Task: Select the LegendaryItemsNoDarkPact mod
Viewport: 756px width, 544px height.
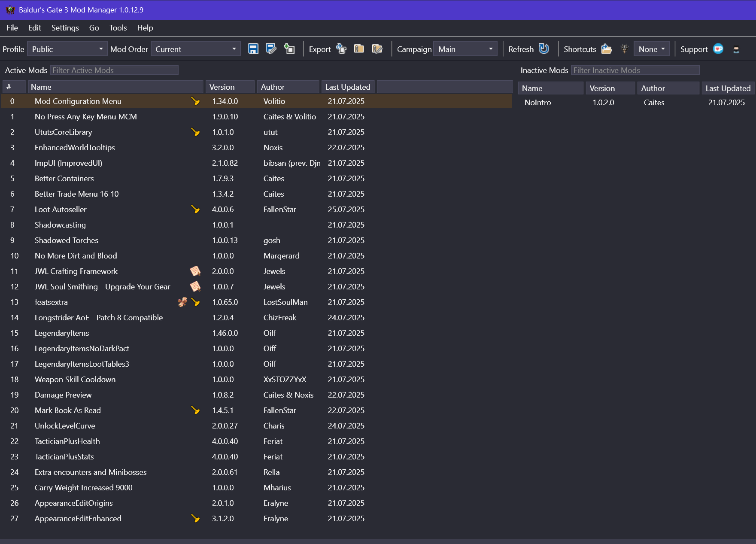Action: coord(257,349)
